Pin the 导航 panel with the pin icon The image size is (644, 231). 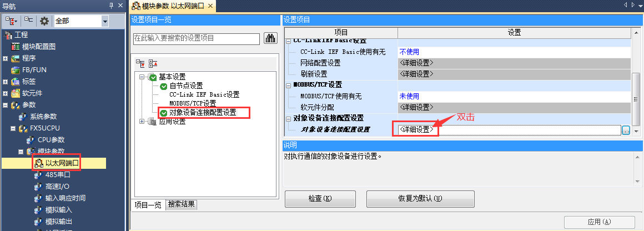coord(111,6)
